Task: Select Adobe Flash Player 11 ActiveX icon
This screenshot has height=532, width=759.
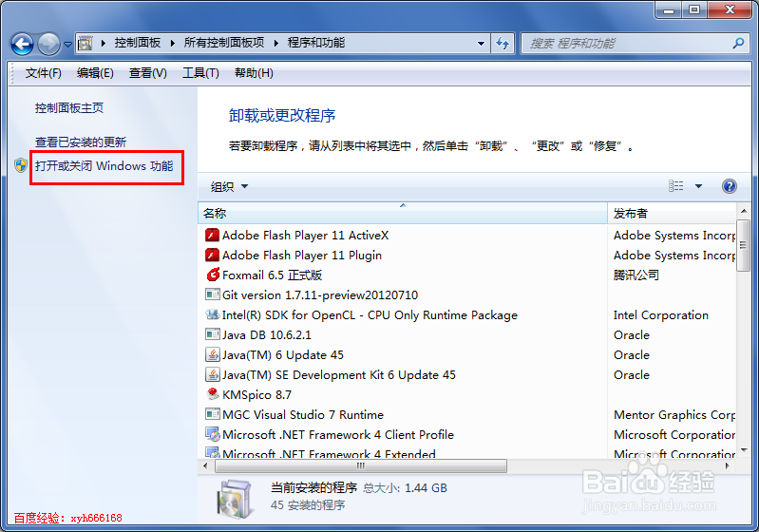Action: tap(212, 236)
